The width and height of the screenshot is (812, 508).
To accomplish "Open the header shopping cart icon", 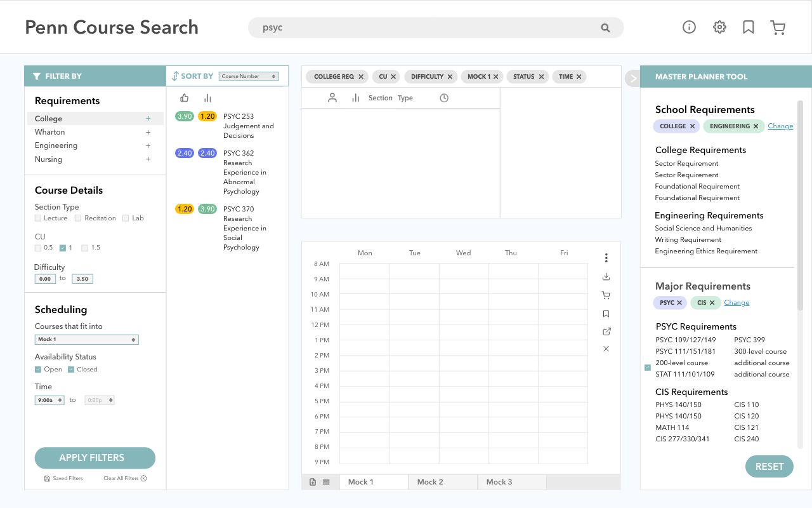I will click(778, 27).
